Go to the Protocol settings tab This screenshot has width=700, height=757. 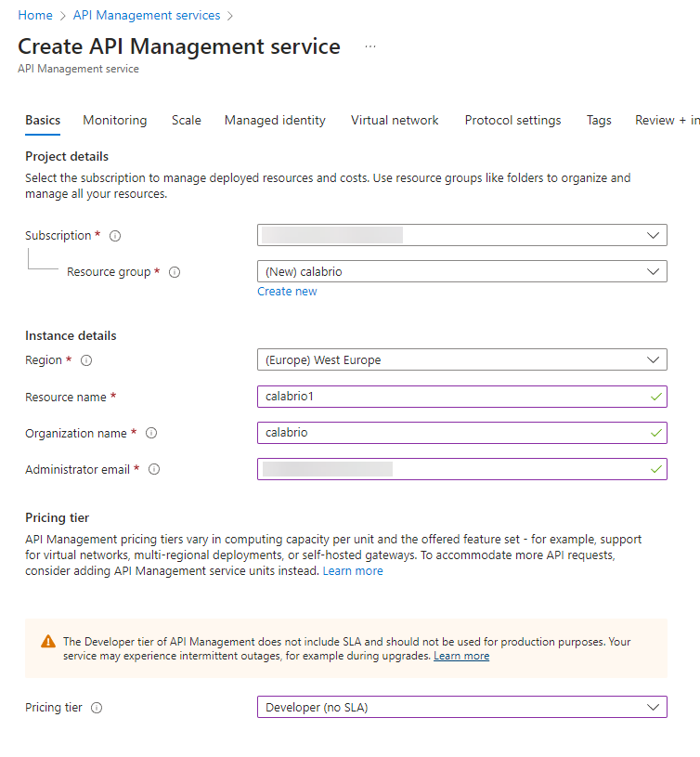[512, 120]
